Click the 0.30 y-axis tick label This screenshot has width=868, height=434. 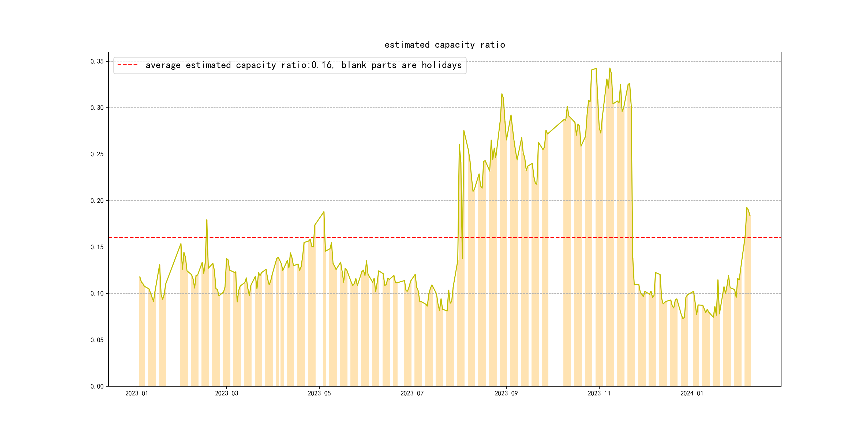pos(97,108)
